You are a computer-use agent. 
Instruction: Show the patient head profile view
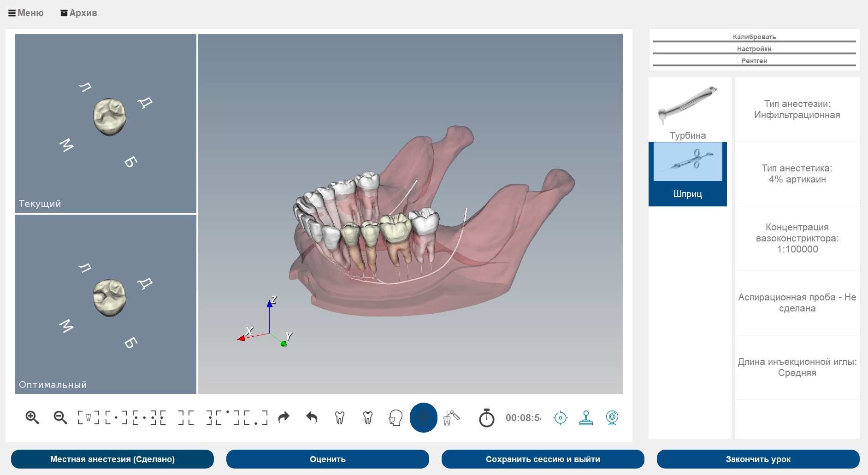[396, 417]
